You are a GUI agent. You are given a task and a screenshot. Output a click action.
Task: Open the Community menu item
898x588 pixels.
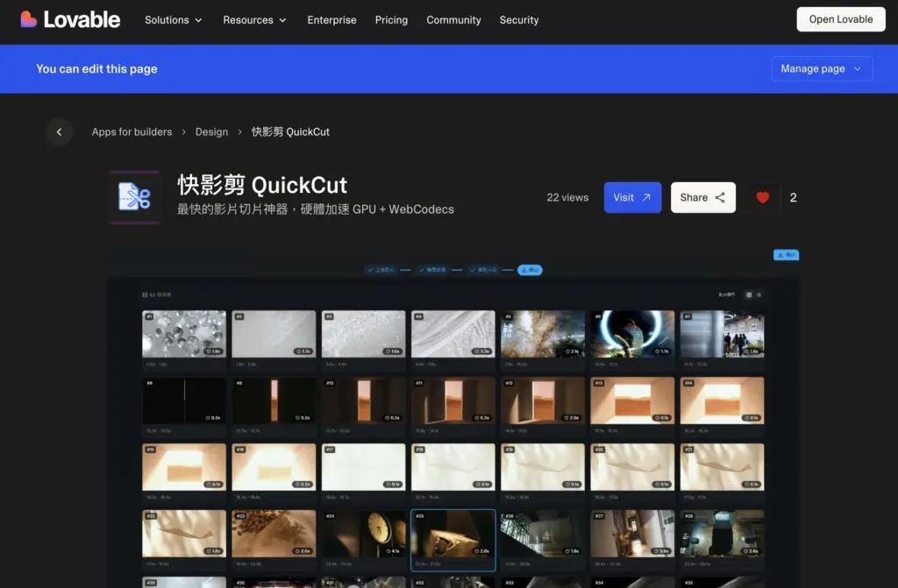[453, 19]
